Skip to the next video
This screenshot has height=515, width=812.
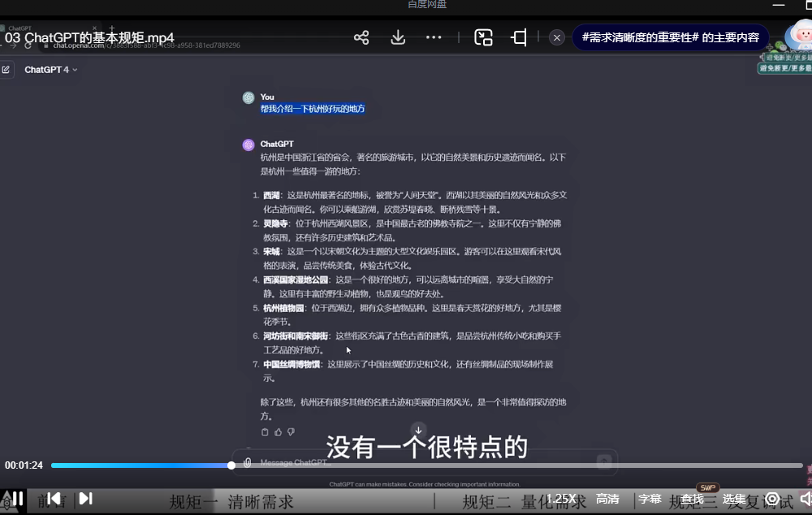[85, 499]
